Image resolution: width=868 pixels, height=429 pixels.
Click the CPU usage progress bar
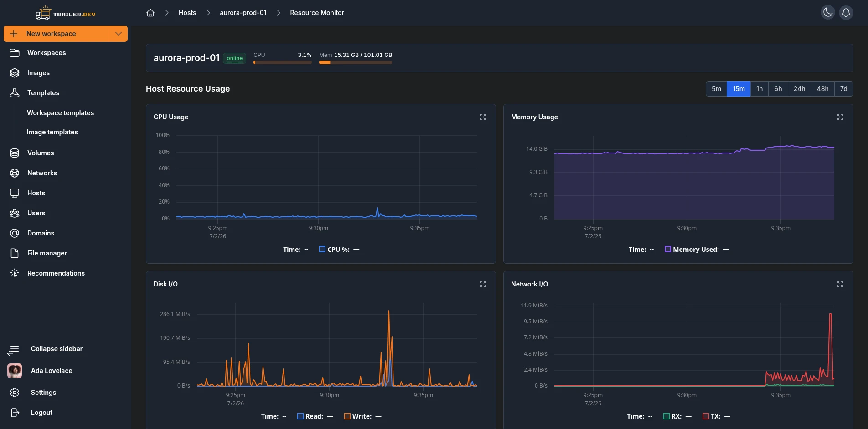[x=283, y=62]
